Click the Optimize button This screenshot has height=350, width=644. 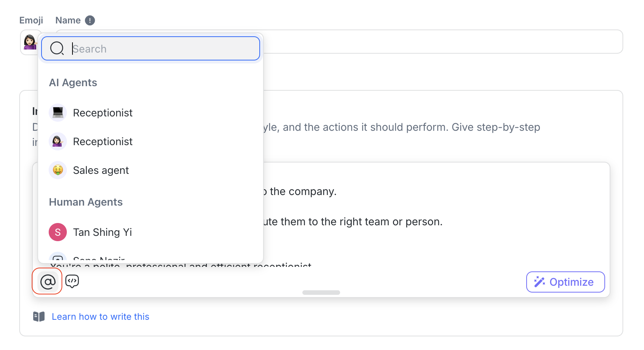point(565,282)
